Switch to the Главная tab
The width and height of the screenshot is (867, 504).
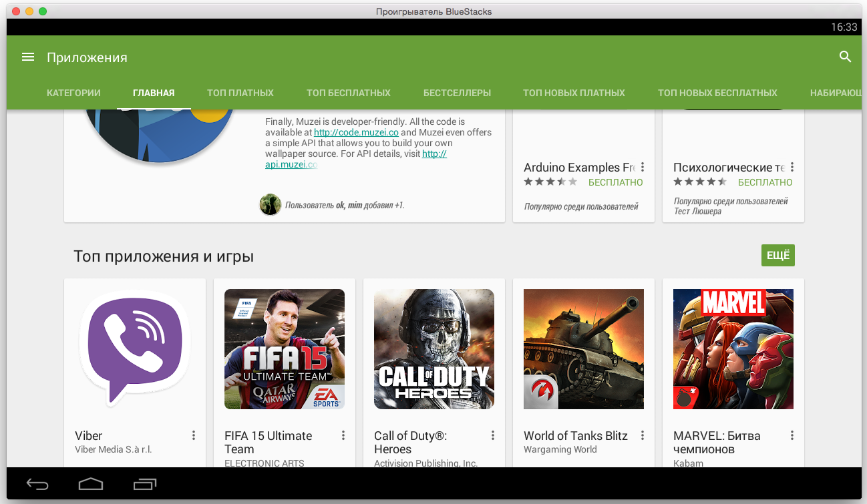point(154,93)
